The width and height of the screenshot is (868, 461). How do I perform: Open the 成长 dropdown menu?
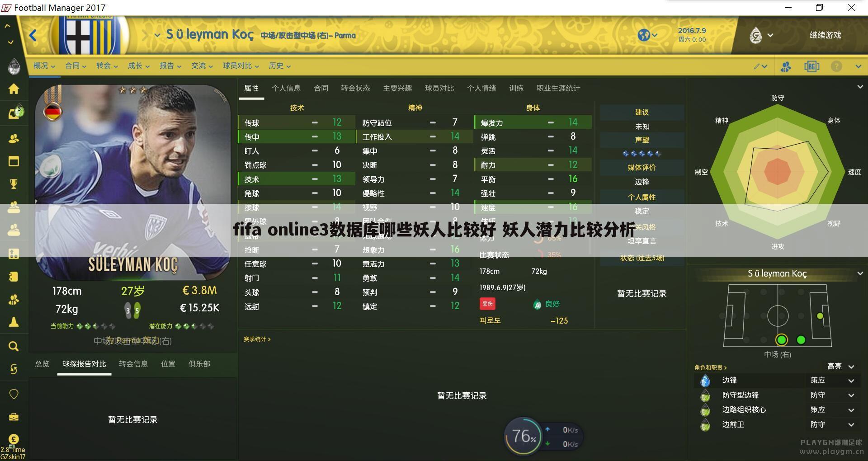(138, 66)
